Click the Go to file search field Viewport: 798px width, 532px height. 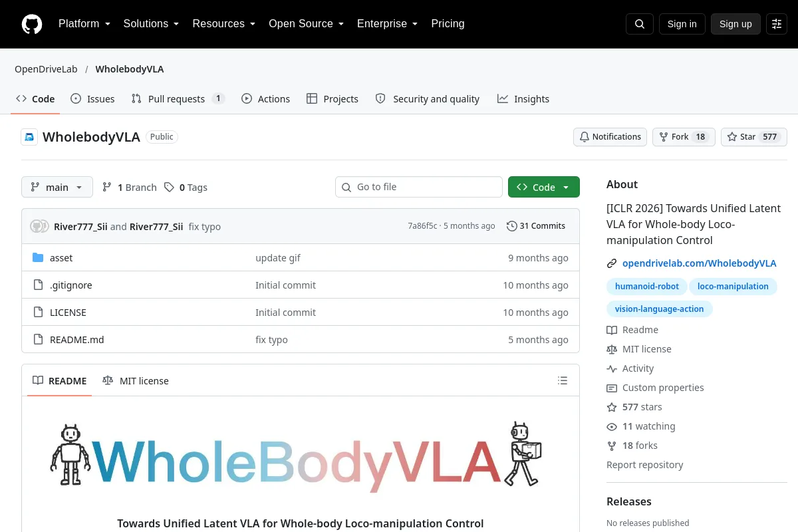point(419,188)
